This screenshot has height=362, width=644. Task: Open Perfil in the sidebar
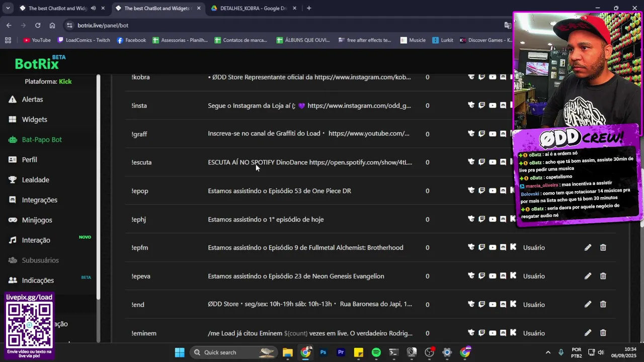point(29,160)
